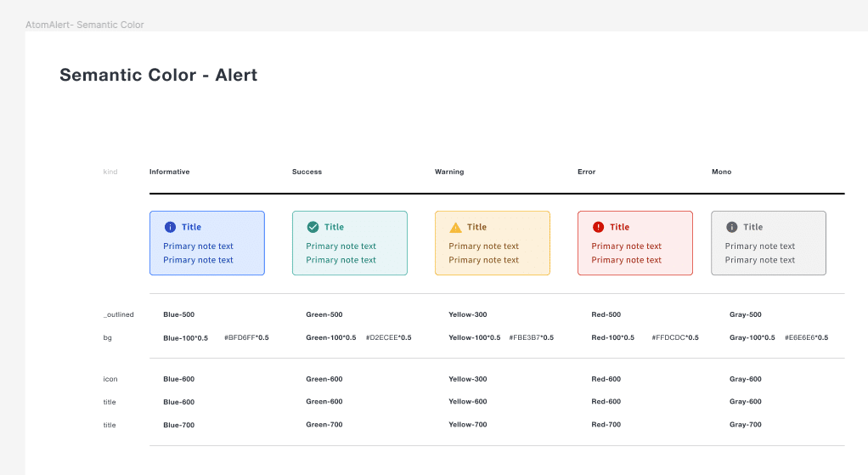
Task: Select the AtomAlert- Semantic Color frame label
Action: coord(85,25)
